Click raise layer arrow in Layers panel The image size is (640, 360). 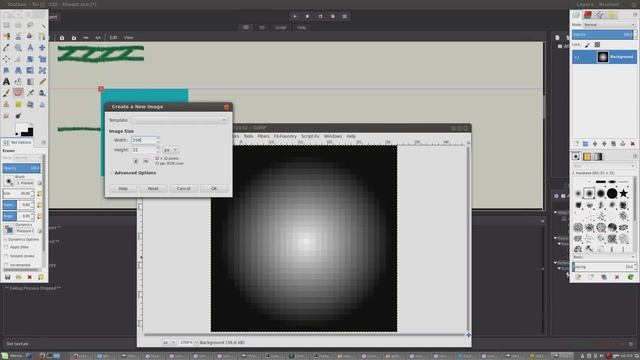tap(595, 144)
